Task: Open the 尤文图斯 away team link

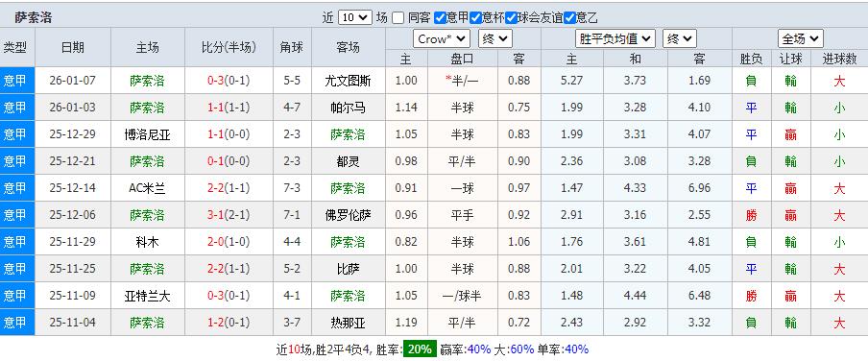Action: [x=348, y=81]
